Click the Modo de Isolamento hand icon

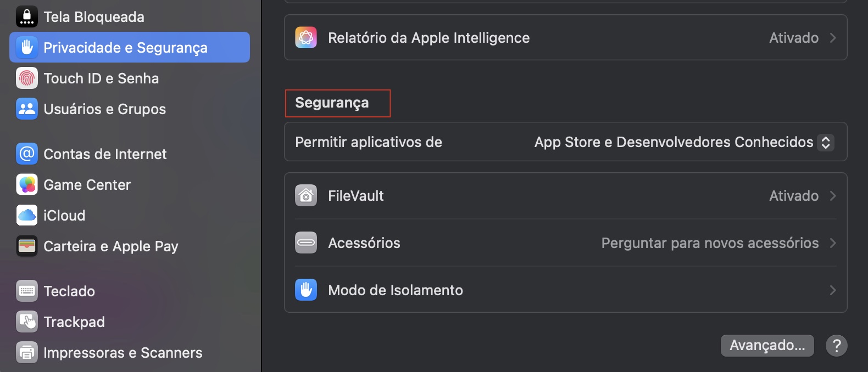click(x=306, y=290)
